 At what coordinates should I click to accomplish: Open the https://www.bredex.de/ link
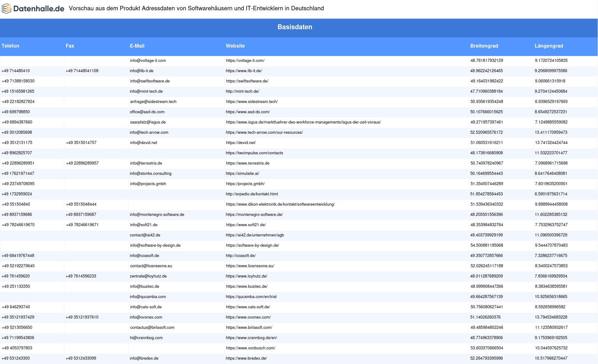click(246, 358)
